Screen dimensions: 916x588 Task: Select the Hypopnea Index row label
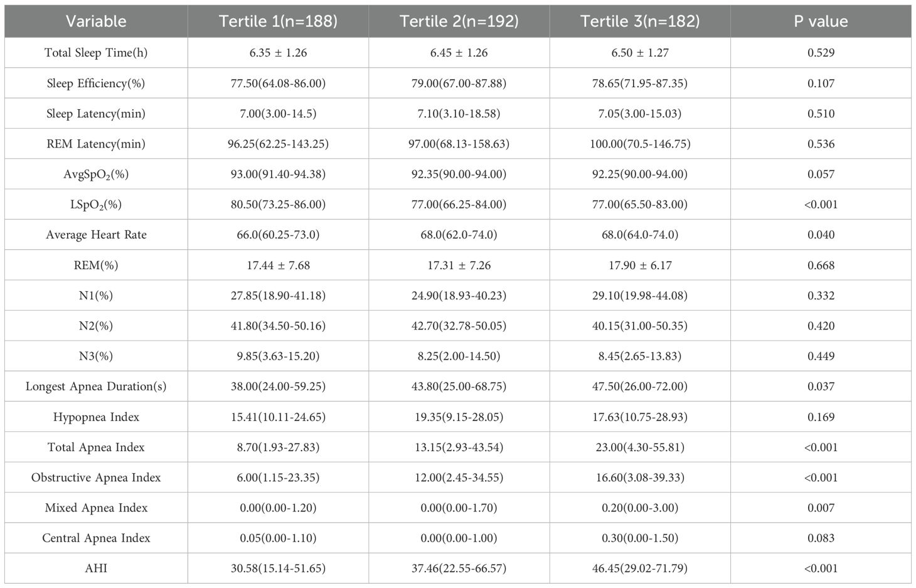[96, 417]
